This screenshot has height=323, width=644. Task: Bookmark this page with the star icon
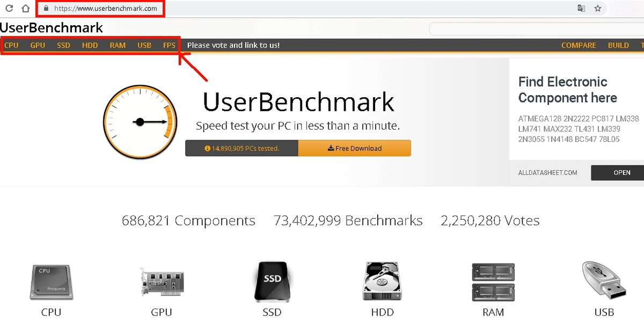(598, 8)
